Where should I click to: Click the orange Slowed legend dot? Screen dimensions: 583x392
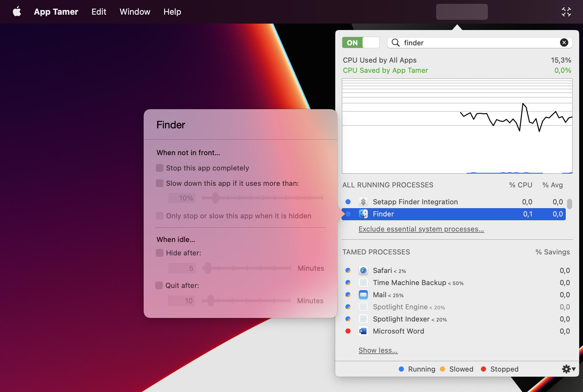[443, 369]
